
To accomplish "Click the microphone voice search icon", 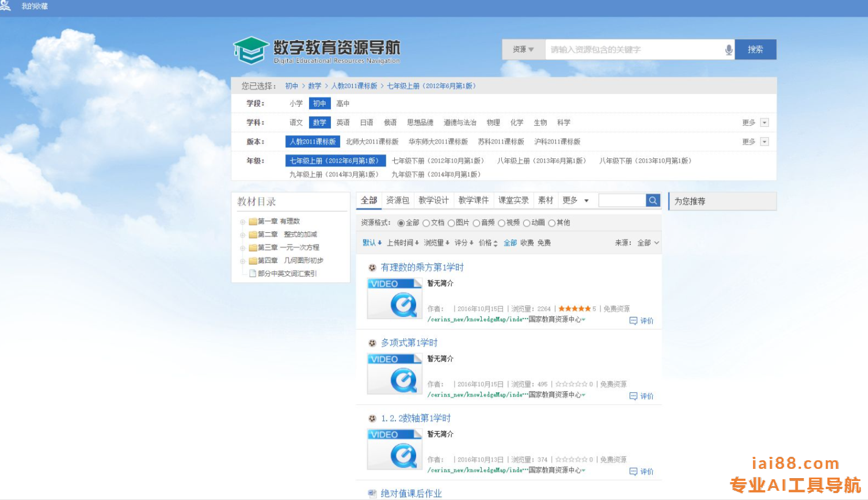I will (x=729, y=50).
